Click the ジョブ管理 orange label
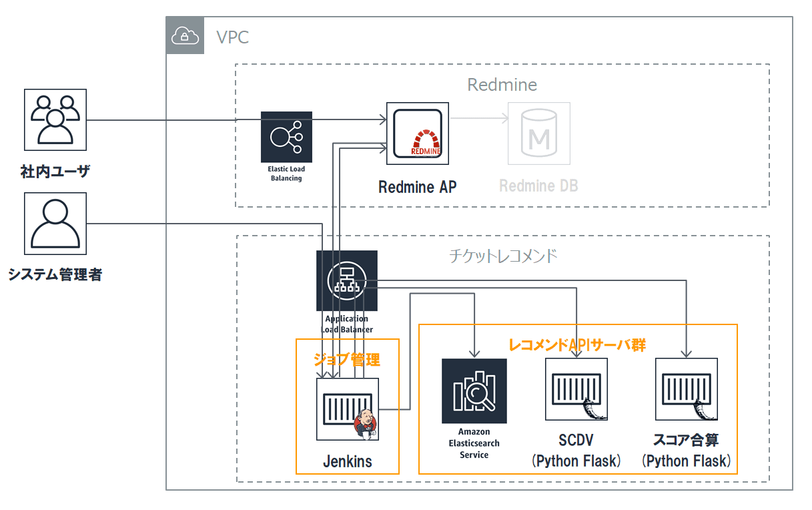Screen dimensions: 812x510 [x=347, y=360]
